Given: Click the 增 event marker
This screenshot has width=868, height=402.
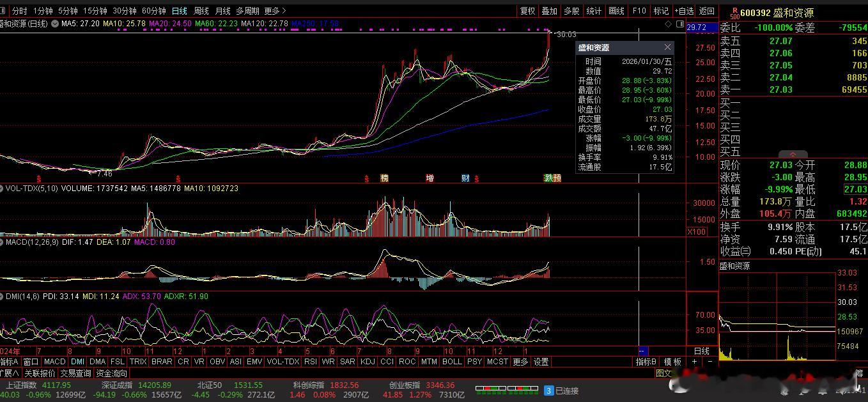Looking at the screenshot, I should coord(430,178).
